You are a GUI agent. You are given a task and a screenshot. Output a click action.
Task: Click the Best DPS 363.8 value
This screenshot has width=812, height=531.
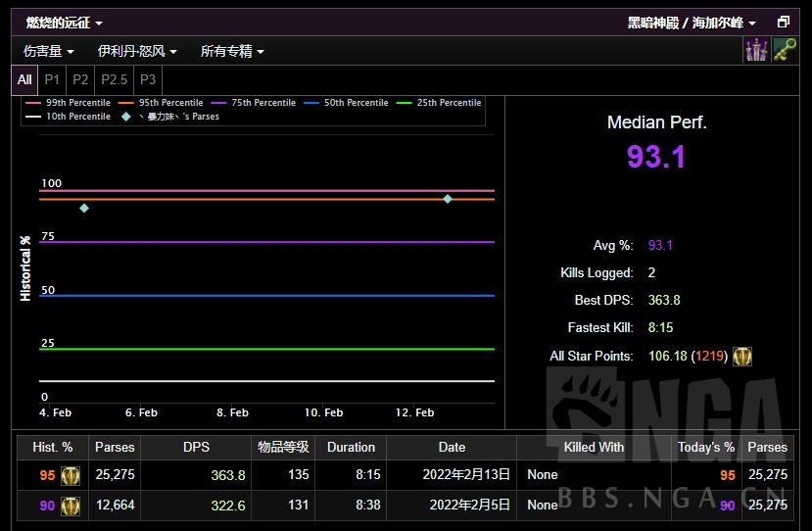[x=664, y=301]
